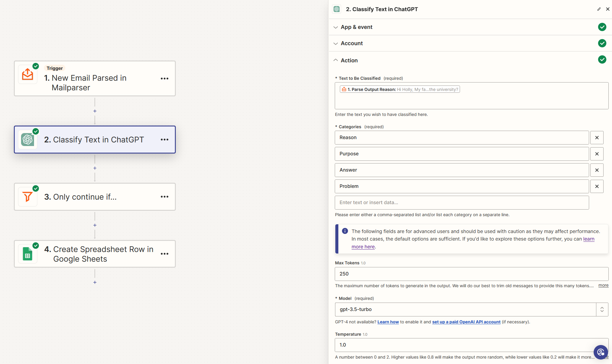The height and width of the screenshot is (364, 612).
Task: Edit the Problem category field
Action: coord(462,186)
